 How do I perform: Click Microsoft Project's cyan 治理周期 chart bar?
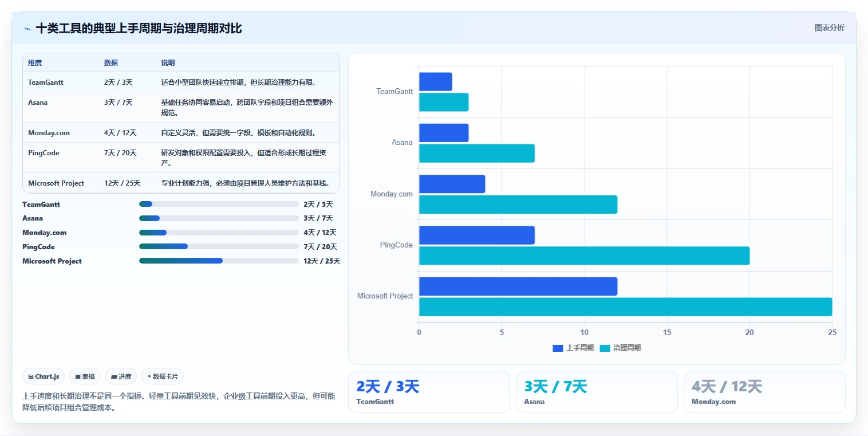(x=626, y=307)
